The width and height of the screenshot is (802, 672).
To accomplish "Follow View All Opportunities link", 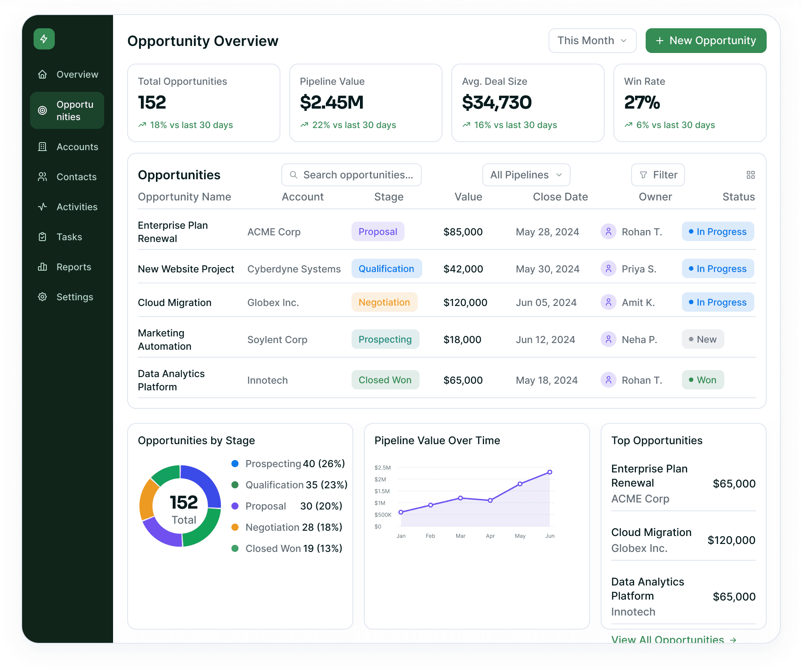I will click(673, 639).
